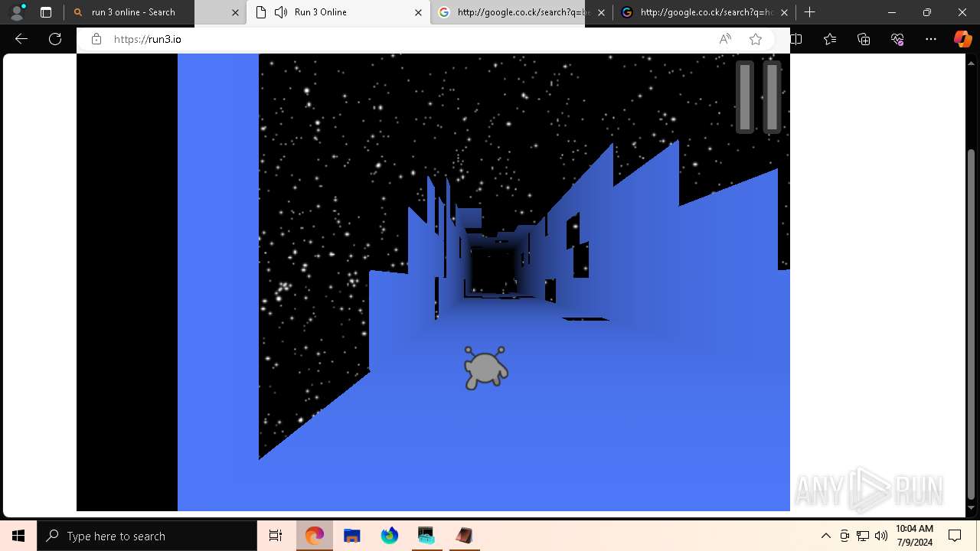Close the 'Run 3 Online' tab

418,12
